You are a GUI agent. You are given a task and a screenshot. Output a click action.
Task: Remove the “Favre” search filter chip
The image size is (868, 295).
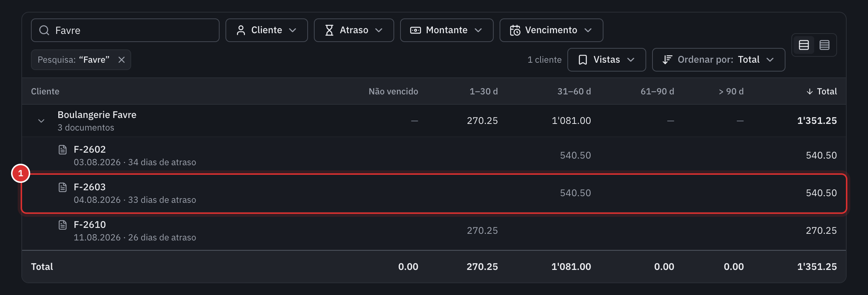click(122, 60)
